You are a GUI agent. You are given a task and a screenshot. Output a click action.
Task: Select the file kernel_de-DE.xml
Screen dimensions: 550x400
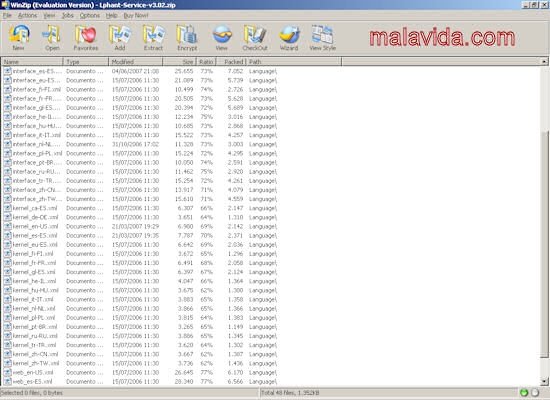pyautogui.click(x=35, y=217)
